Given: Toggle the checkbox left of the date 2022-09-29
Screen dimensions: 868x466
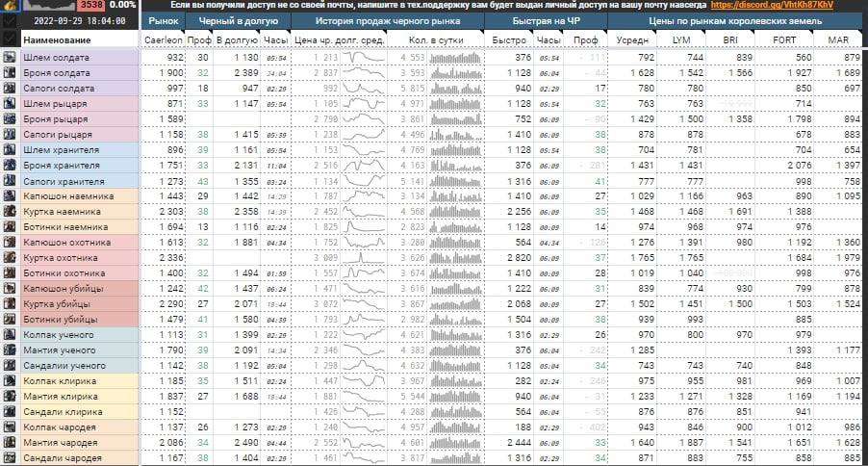Looking at the screenshot, I should tap(10, 21).
